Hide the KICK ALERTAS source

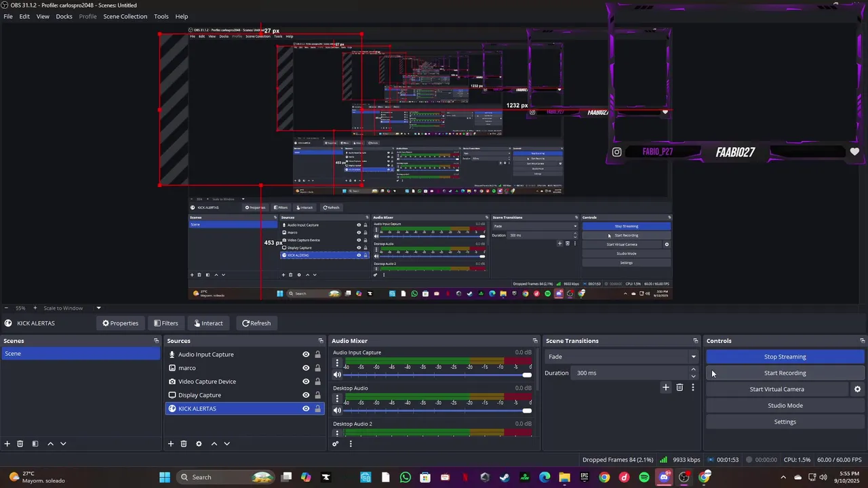click(x=306, y=409)
